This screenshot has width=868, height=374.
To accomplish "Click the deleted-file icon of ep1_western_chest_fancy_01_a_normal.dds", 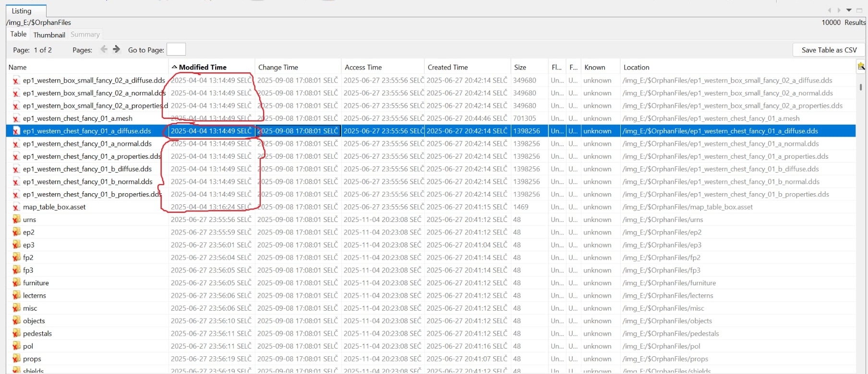I will (x=16, y=144).
